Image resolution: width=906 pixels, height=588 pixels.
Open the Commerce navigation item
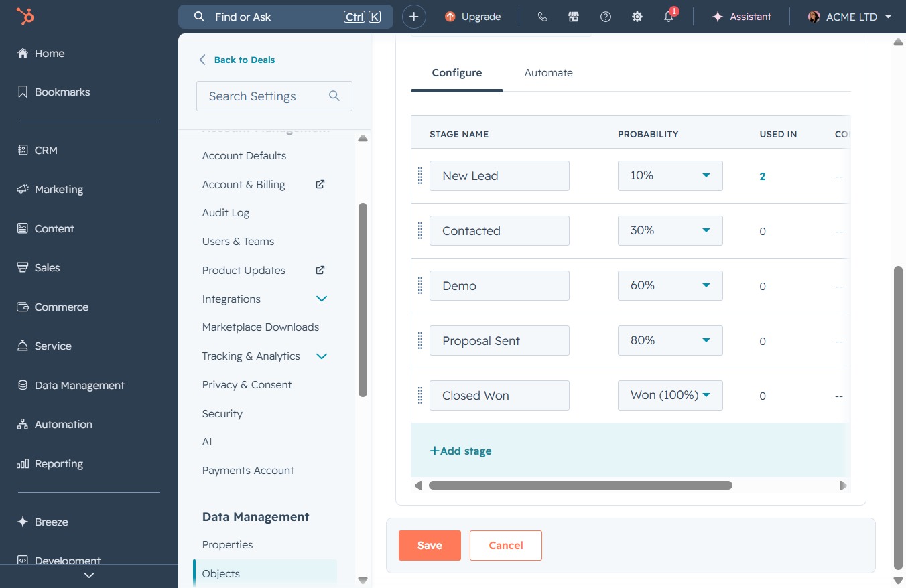53,307
